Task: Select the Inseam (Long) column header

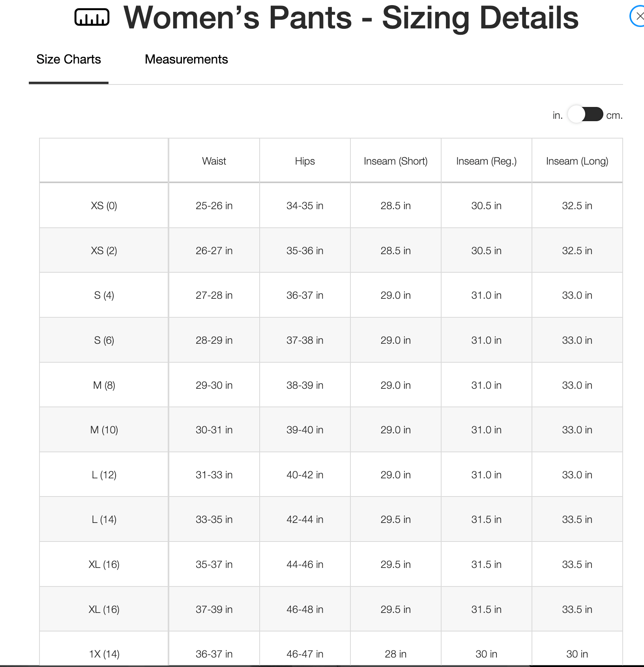Action: click(577, 161)
